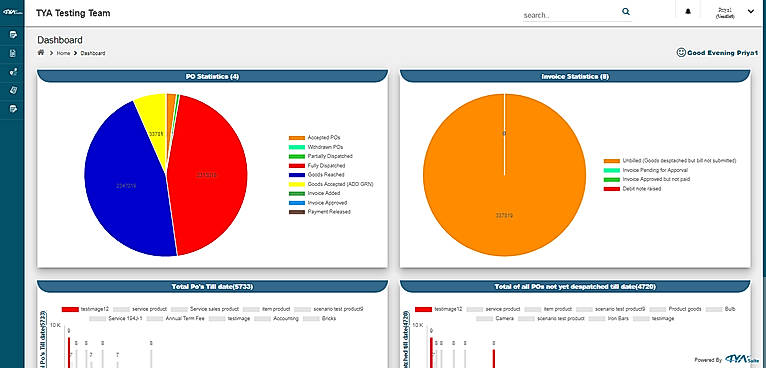The height and width of the screenshot is (368, 766).
Task: Click the TYA logo at top left
Action: (x=11, y=12)
